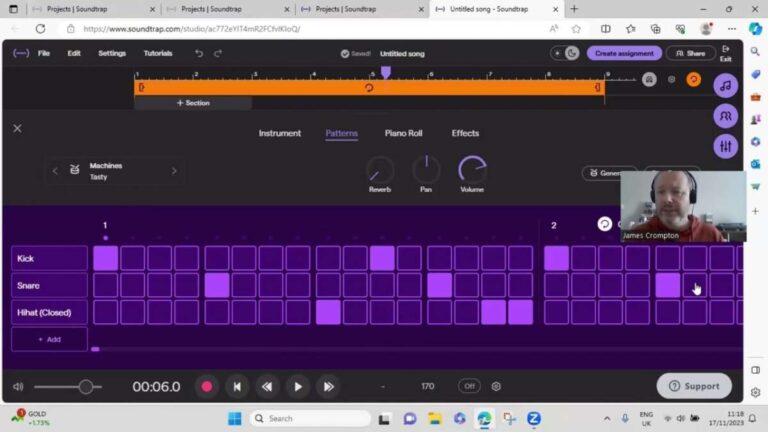Toggle the last Hihat step in bar 1

(x=520, y=312)
